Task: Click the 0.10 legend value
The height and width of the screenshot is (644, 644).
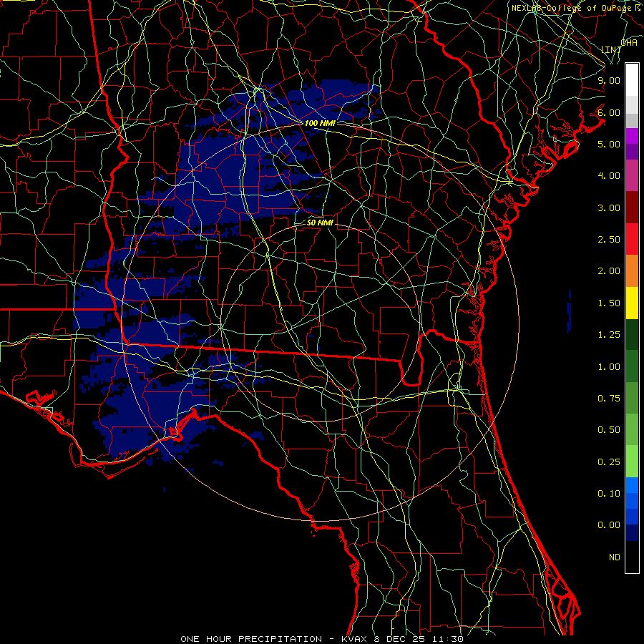Action: coord(609,494)
